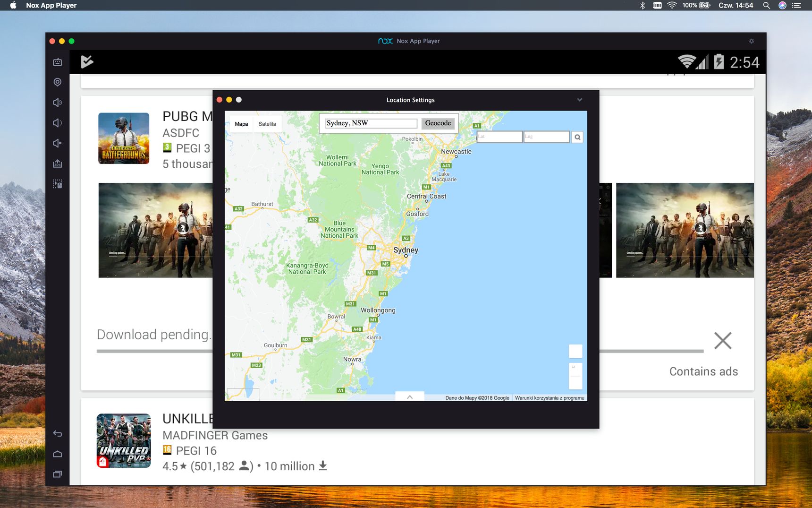812x508 pixels.
Task: Click the map zoom control panel
Action: click(575, 376)
